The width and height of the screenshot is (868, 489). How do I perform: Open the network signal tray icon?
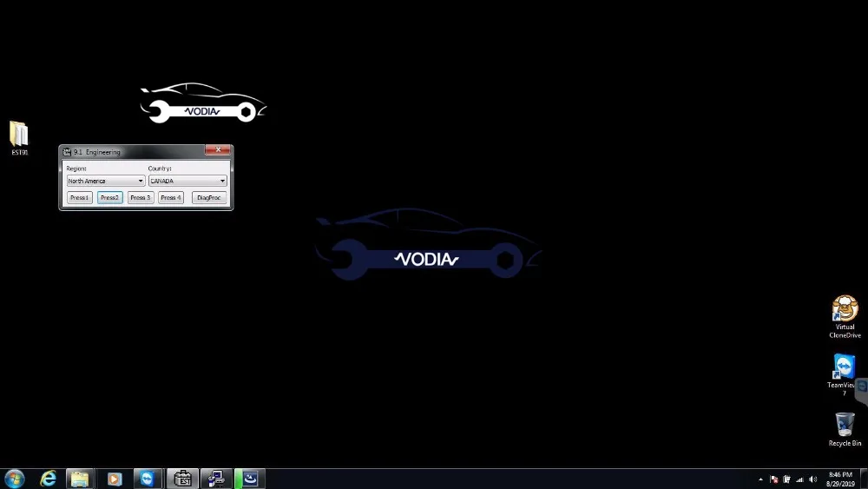tap(799, 479)
